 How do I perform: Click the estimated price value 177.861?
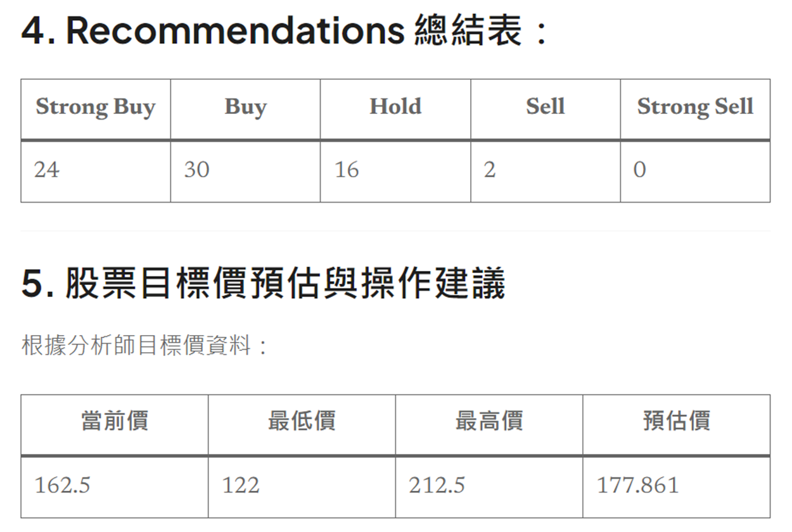click(637, 486)
